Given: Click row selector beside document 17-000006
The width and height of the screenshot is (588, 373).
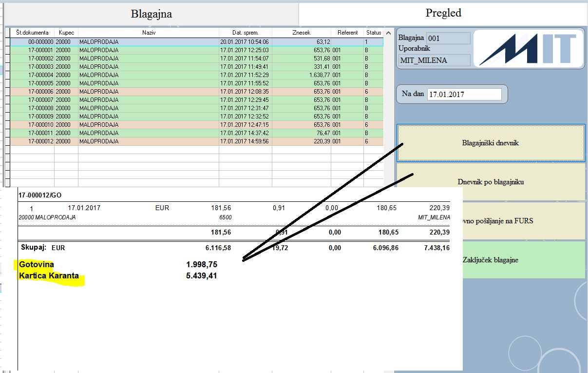Looking at the screenshot, I should (x=7, y=92).
